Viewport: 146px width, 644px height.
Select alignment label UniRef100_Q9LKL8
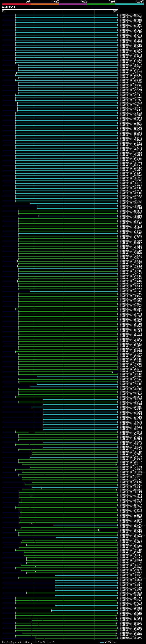click(131, 95)
